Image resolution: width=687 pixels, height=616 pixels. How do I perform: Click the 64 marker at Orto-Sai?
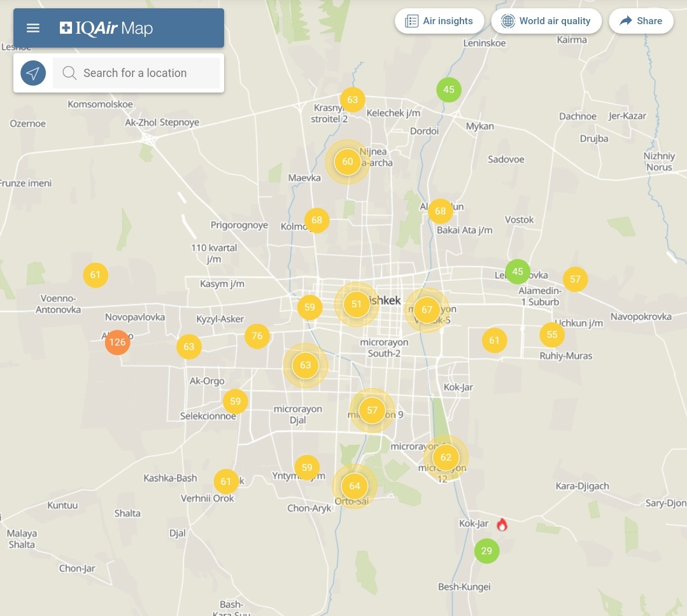pyautogui.click(x=355, y=486)
